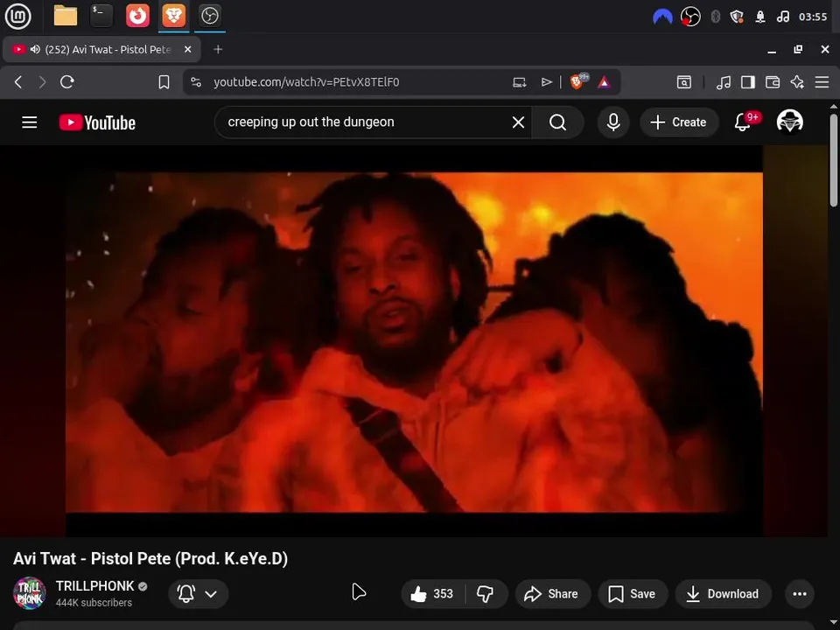Image resolution: width=840 pixels, height=630 pixels.
Task: Open a new browser tab
Action: coord(218,49)
